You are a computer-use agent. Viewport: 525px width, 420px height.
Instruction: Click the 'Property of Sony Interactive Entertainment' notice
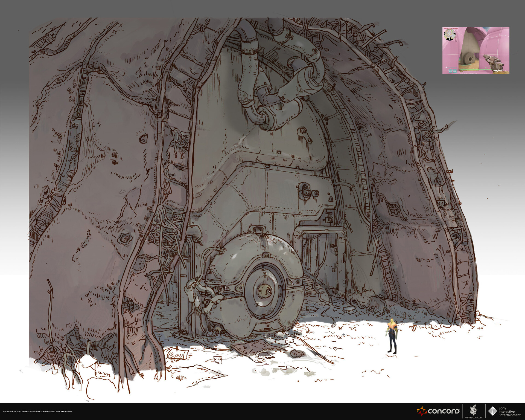click(x=38, y=412)
